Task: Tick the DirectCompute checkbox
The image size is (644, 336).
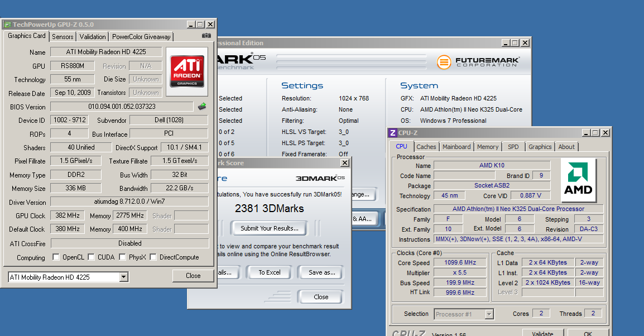Action: (x=153, y=257)
